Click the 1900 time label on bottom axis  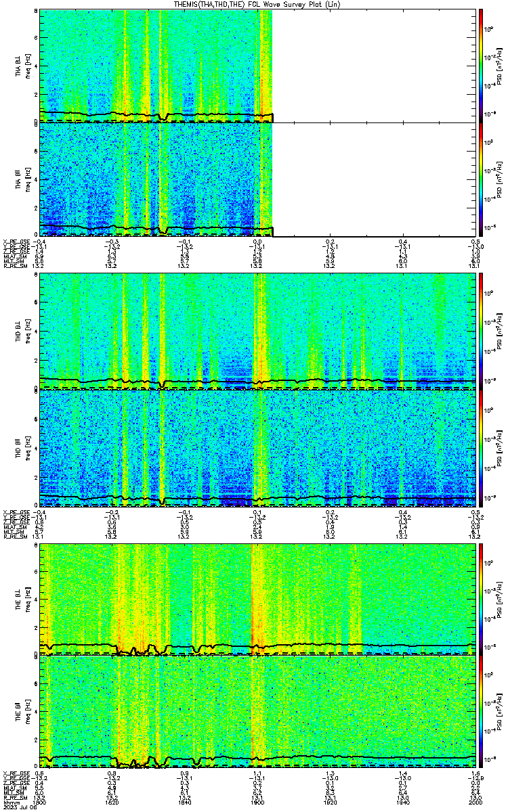(x=258, y=802)
